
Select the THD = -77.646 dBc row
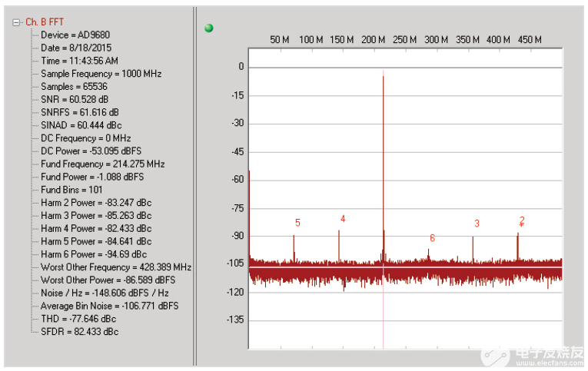[x=78, y=319]
